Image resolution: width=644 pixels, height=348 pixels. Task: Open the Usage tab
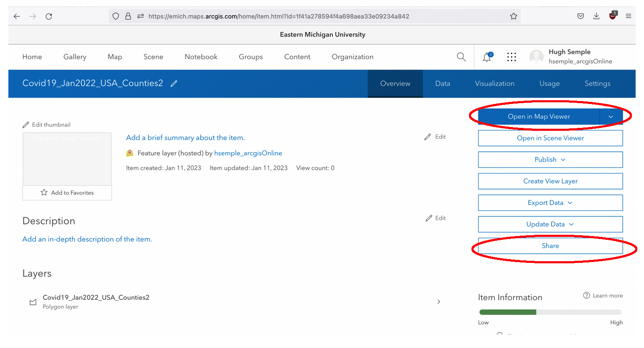pos(549,84)
